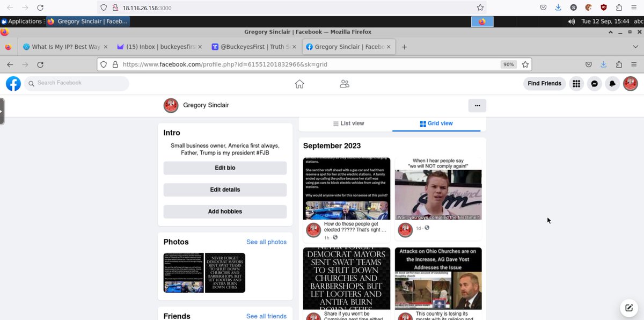Image resolution: width=644 pixels, height=320 pixels.
Task: Open the account avatar in the top-right
Action: [x=630, y=84]
